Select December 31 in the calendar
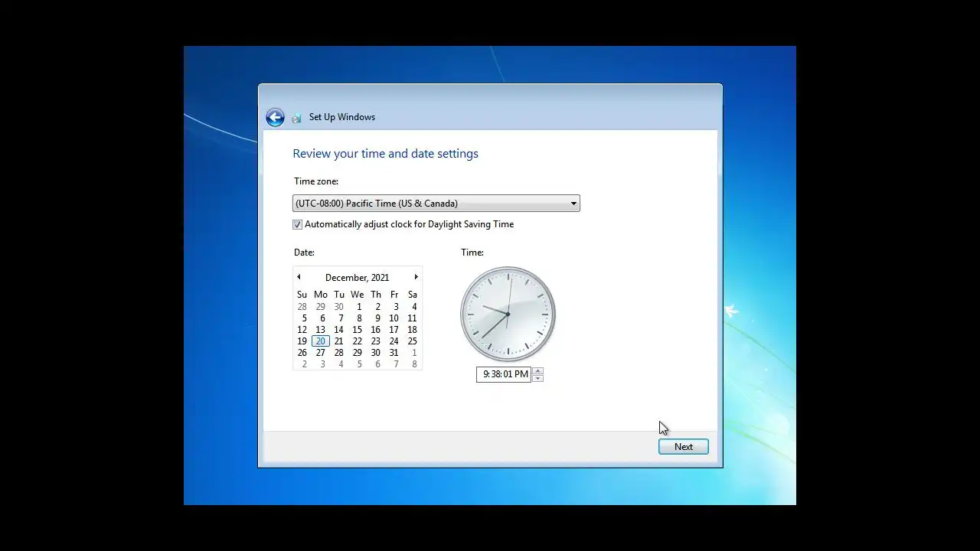 pos(394,353)
